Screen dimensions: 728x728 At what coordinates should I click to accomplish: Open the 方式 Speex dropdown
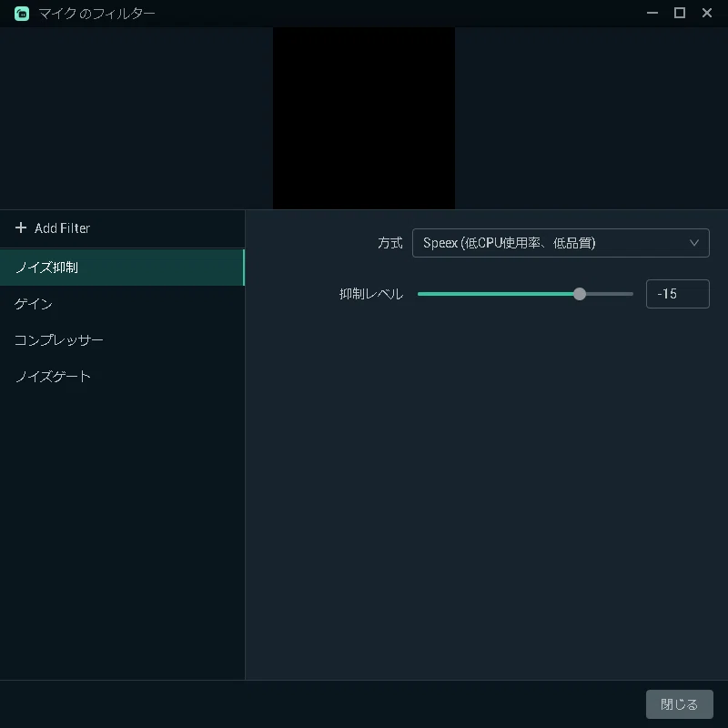(561, 243)
